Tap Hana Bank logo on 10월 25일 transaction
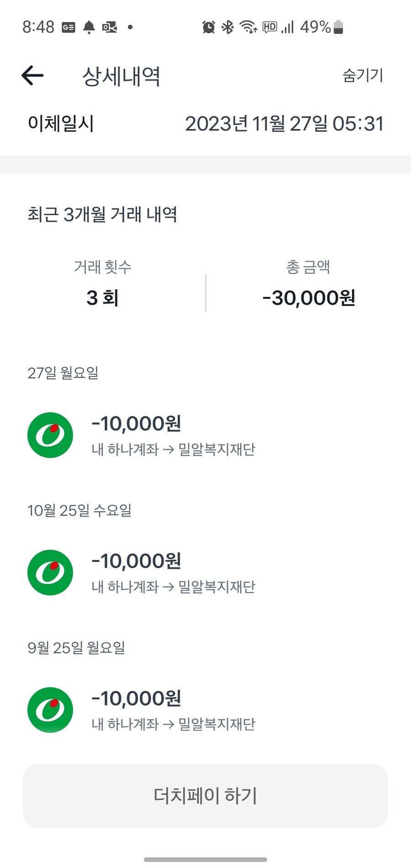 pyautogui.click(x=50, y=572)
